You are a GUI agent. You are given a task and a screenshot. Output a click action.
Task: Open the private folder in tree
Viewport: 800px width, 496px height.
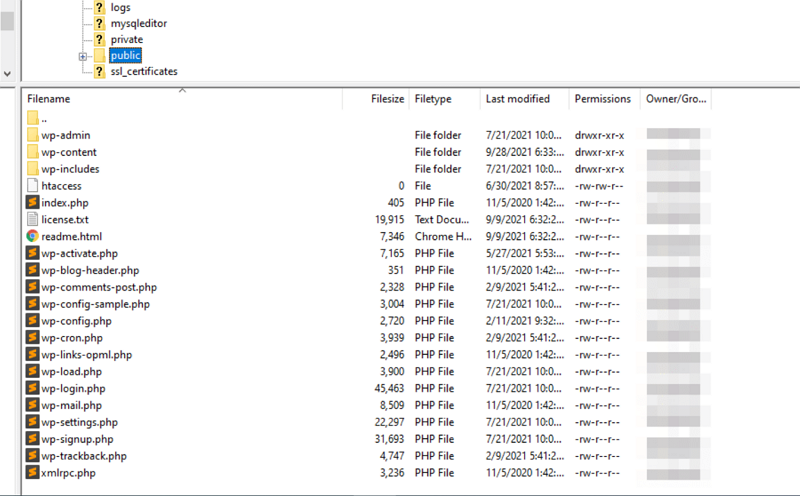(127, 39)
